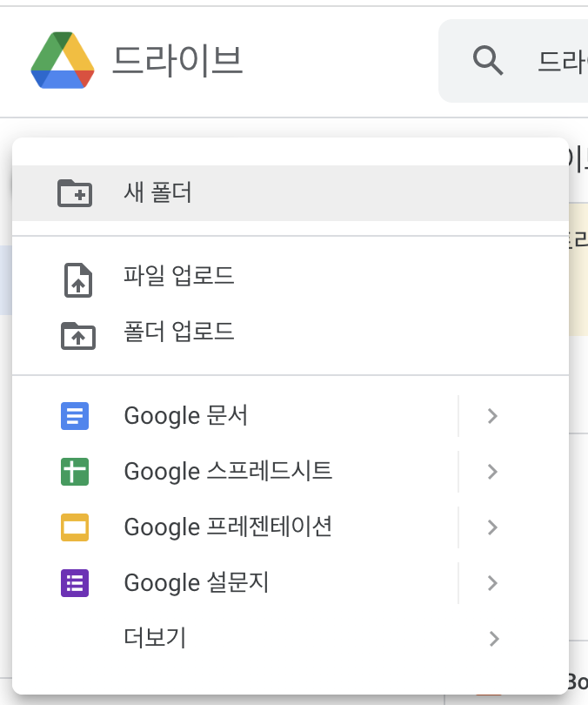Choose 폴더 업로드 from the menu
This screenshot has height=705, width=588.
(291, 332)
